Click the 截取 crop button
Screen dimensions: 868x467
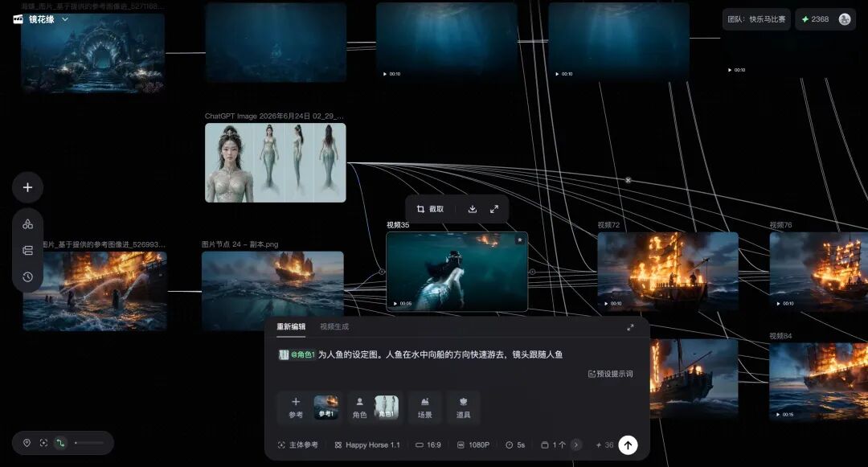coord(430,209)
